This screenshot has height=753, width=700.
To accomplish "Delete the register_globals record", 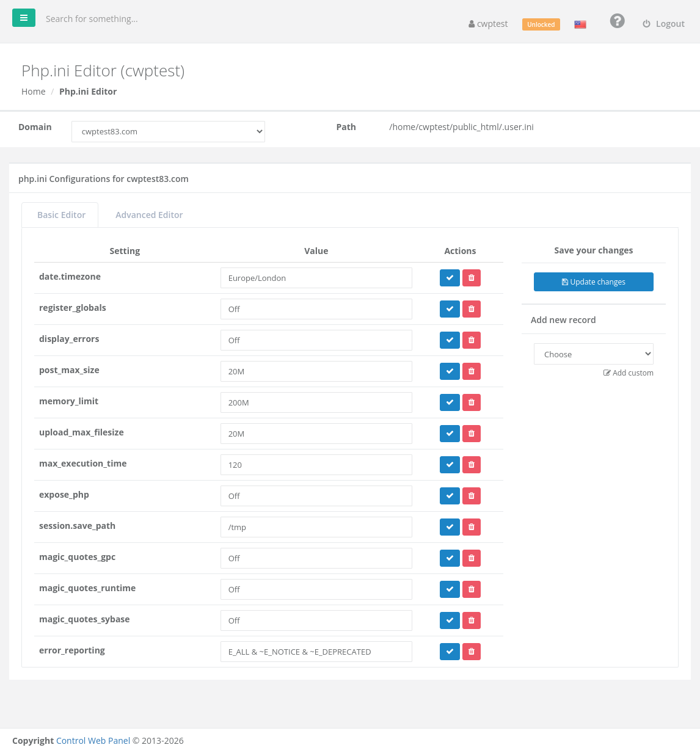I will (x=472, y=309).
